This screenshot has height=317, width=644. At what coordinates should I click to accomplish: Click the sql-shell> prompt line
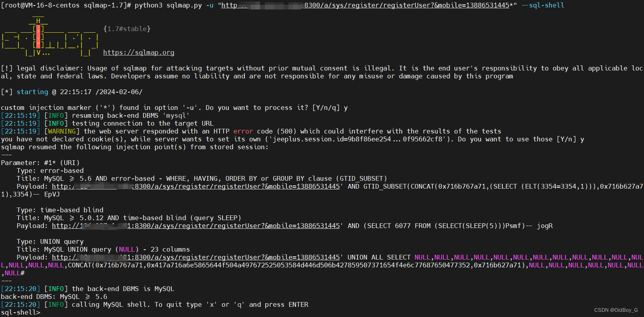(20, 312)
